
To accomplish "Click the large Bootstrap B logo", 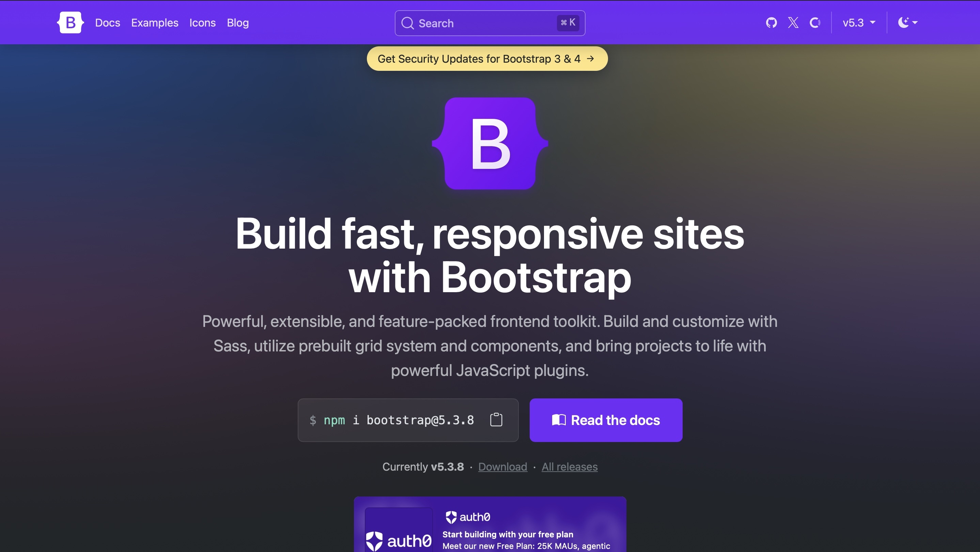I will (490, 143).
